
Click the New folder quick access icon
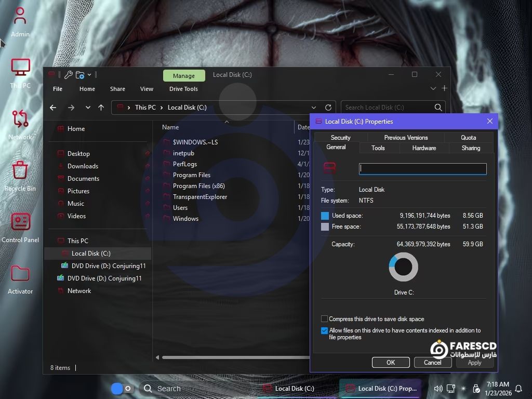click(x=80, y=75)
